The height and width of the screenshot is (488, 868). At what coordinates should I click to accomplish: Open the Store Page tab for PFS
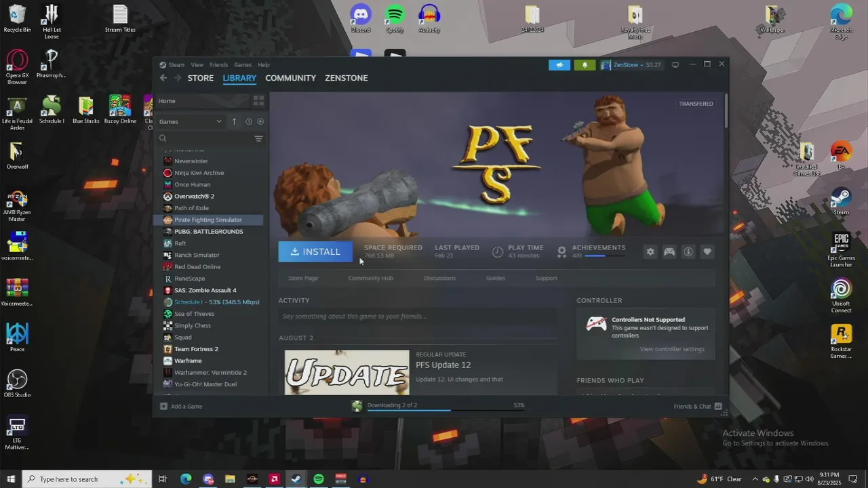pos(303,278)
